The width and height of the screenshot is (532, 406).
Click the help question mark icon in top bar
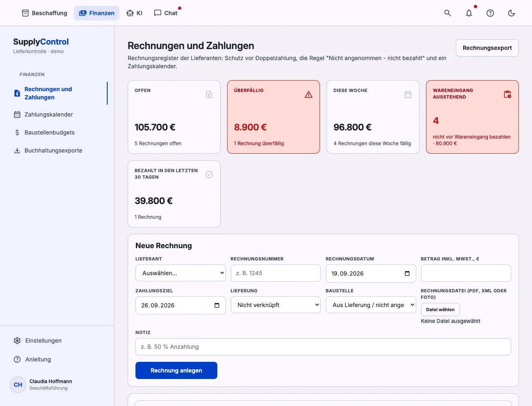(x=490, y=13)
